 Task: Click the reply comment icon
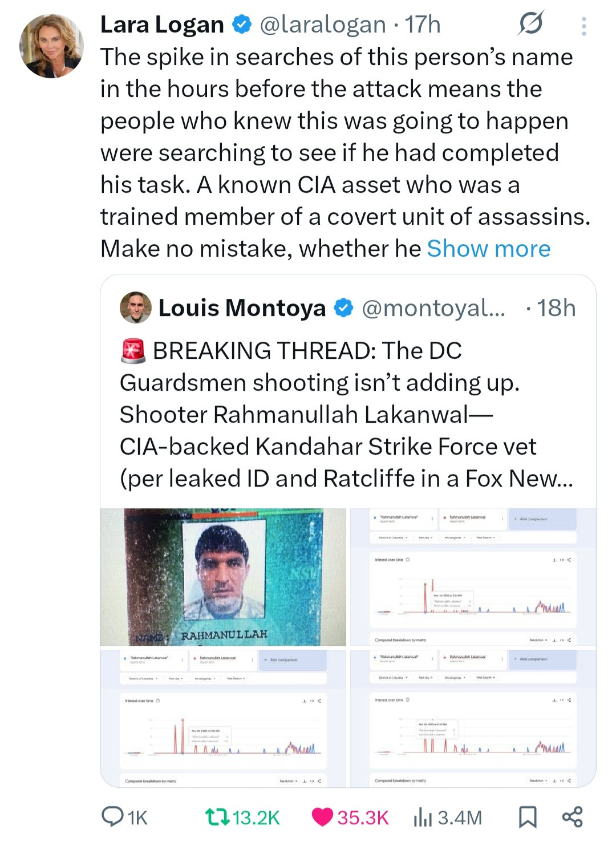111,817
